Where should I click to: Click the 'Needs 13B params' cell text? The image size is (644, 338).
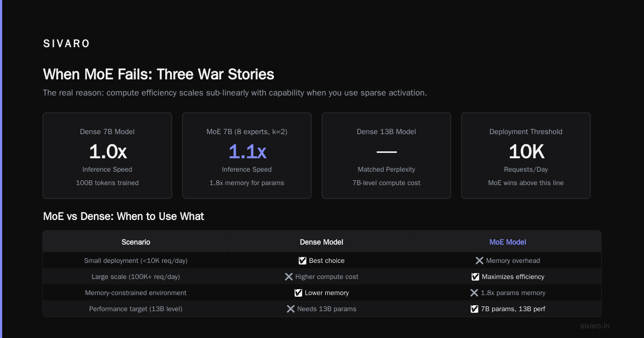pyautogui.click(x=327, y=309)
